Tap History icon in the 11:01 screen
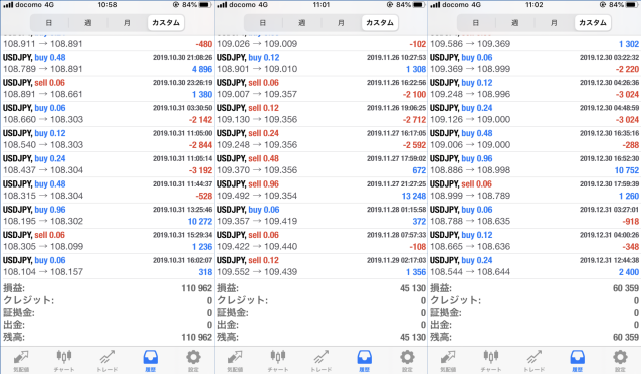Viewport: 641px width, 374px height. 364,361
